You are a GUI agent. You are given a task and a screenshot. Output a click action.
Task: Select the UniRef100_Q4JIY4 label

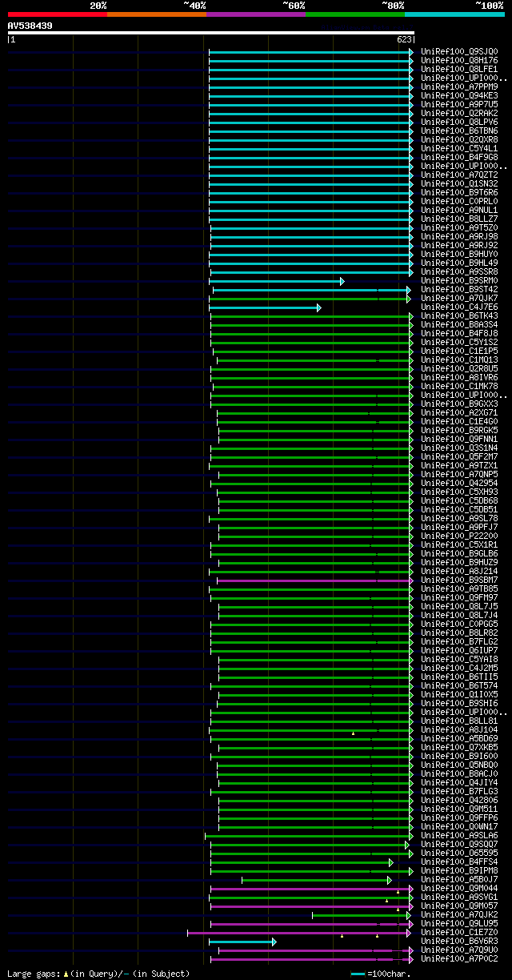[x=459, y=783]
